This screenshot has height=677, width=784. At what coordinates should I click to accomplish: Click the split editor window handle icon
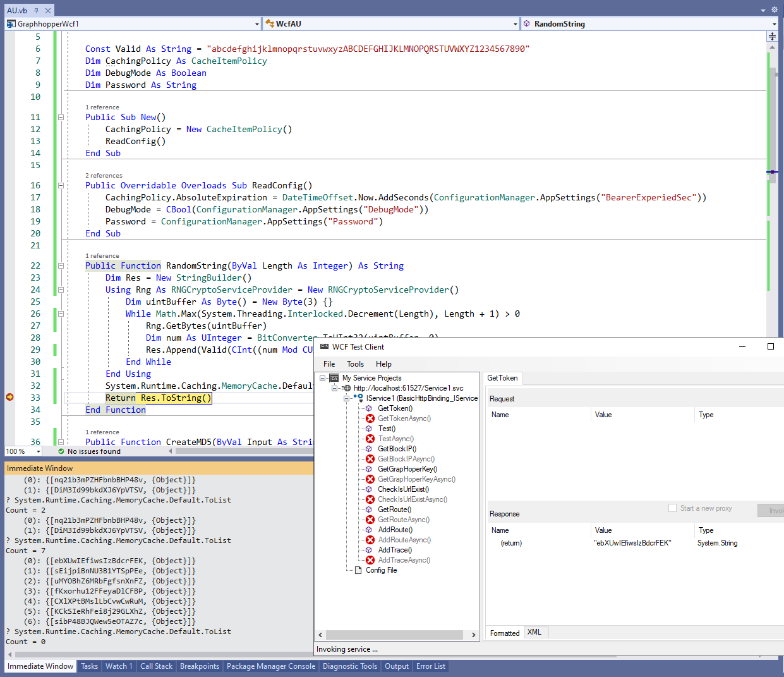point(772,37)
